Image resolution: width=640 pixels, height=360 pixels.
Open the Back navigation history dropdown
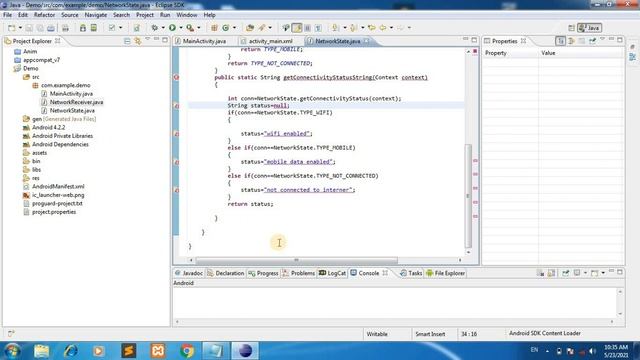point(391,28)
